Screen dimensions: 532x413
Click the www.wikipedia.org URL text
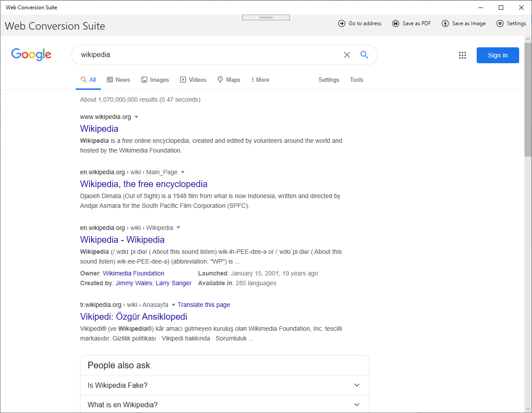click(x=106, y=117)
